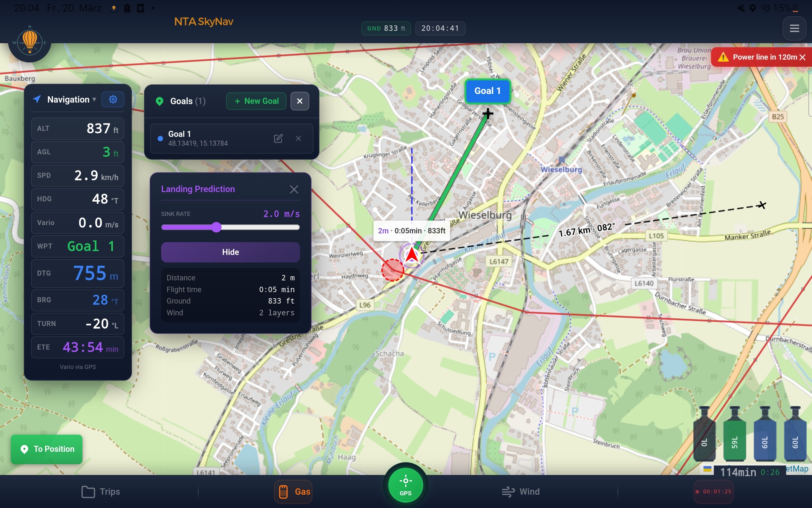Tap the muted notifications status icon
The height and width of the screenshot is (508, 812).
[741, 8]
